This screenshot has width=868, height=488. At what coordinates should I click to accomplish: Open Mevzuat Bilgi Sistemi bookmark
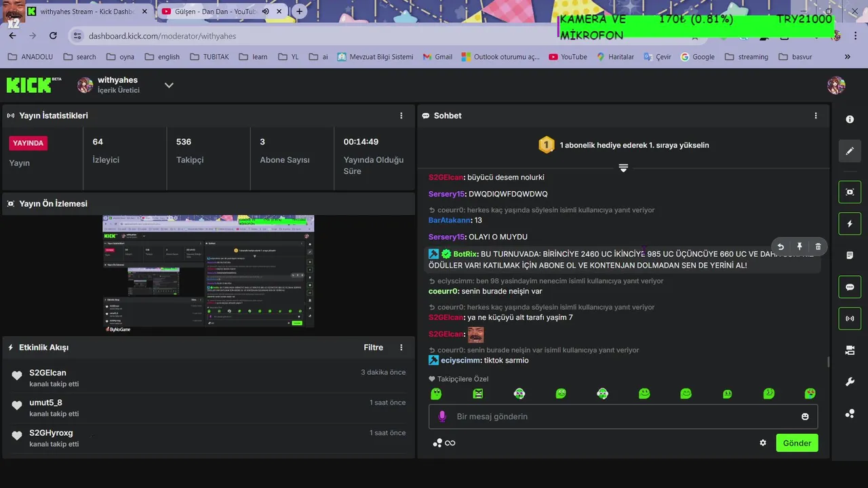(375, 57)
